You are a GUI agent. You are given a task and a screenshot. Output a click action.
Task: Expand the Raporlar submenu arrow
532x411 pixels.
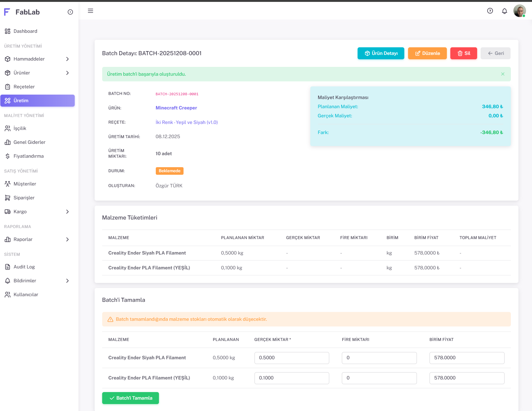tap(67, 239)
